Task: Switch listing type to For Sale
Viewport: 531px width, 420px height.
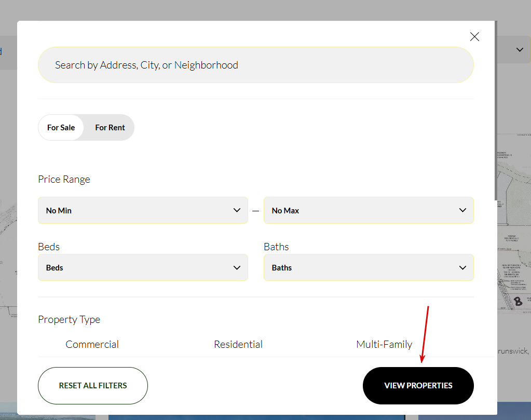Action: [61, 128]
